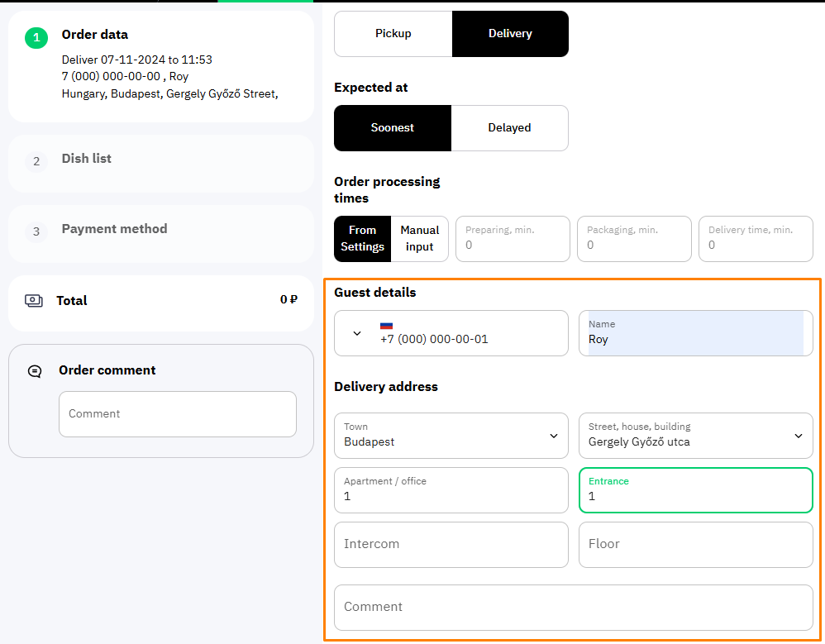825x644 pixels.
Task: Click the Total cash banknote icon
Action: pyautogui.click(x=34, y=301)
